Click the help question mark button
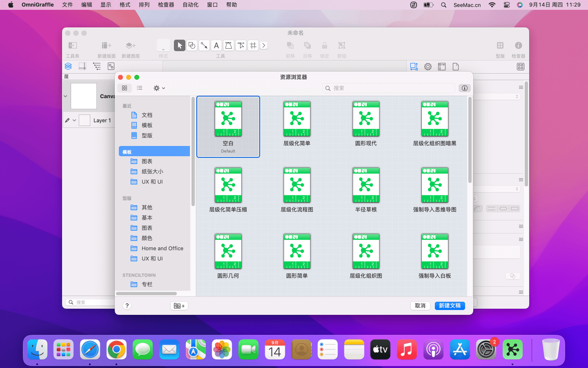This screenshot has height=368, width=588. click(127, 306)
